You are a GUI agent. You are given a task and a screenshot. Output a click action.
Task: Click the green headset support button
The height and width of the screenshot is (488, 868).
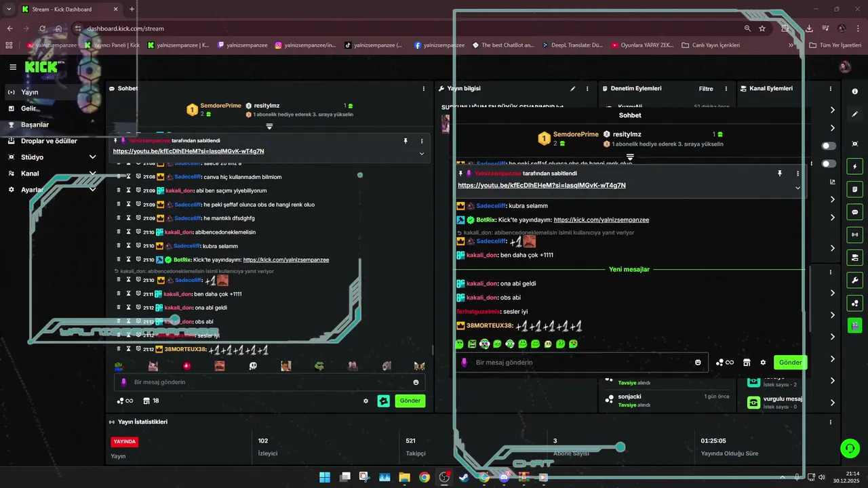click(849, 448)
